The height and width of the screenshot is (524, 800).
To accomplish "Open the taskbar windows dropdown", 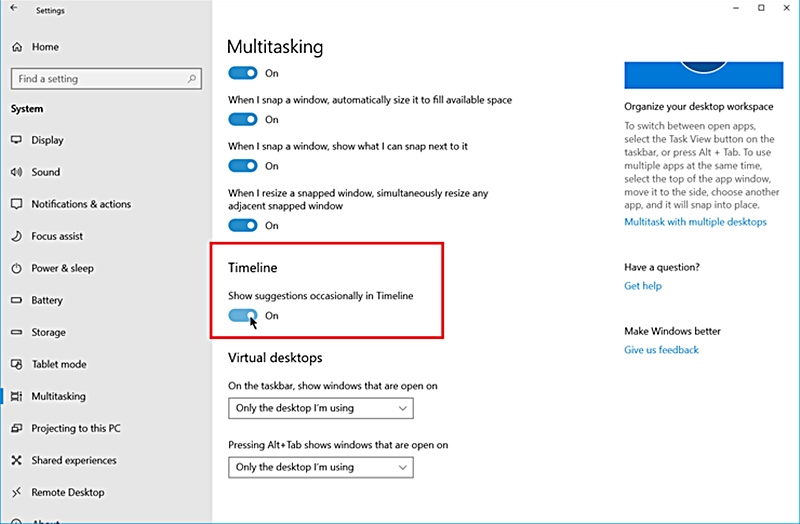I will 320,408.
